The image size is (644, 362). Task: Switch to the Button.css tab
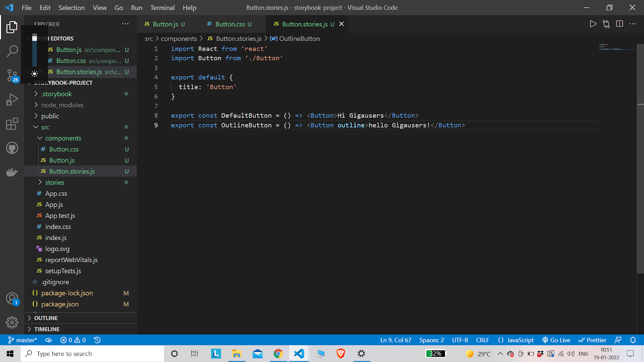click(230, 24)
